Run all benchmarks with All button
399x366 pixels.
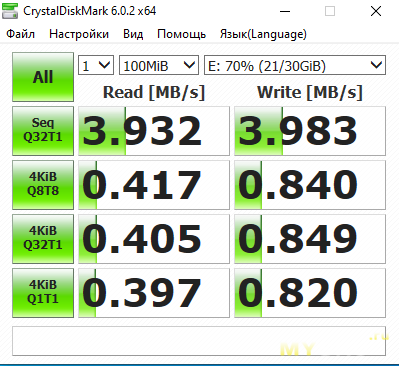point(43,77)
